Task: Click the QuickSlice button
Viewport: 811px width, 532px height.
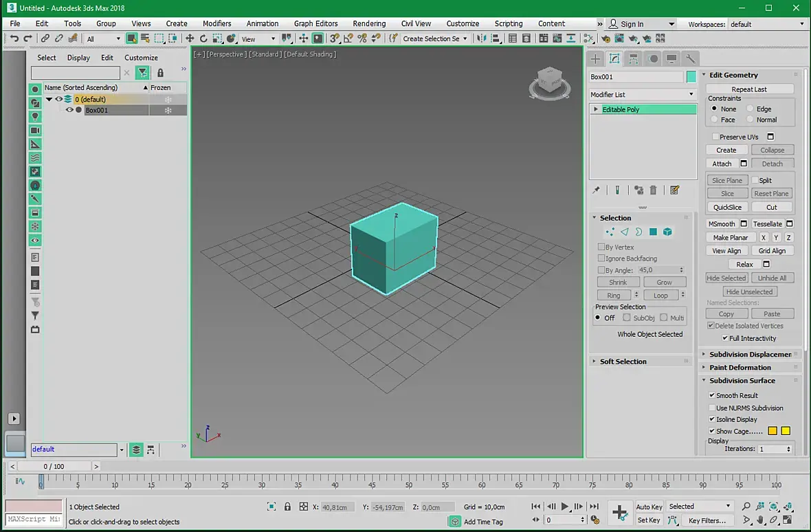Action: click(x=727, y=207)
